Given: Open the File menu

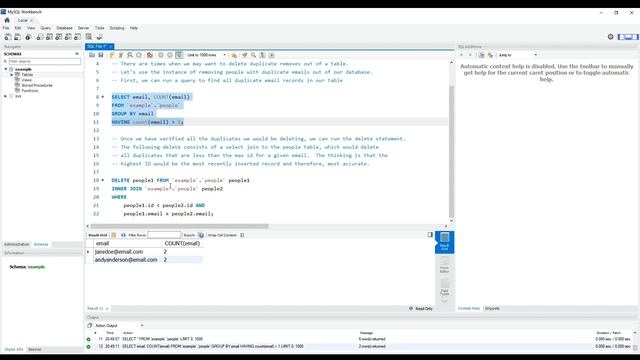Looking at the screenshot, I should pyautogui.click(x=6, y=28).
